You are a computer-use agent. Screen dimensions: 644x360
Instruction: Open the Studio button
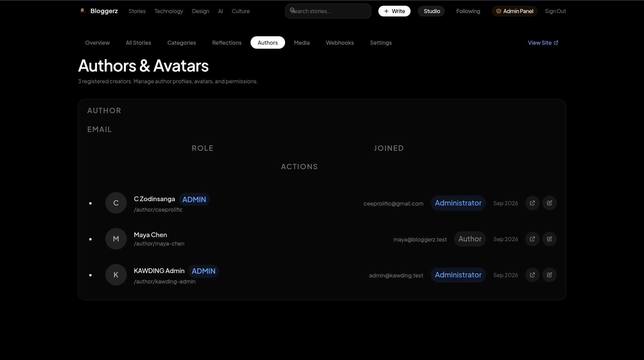(x=431, y=11)
